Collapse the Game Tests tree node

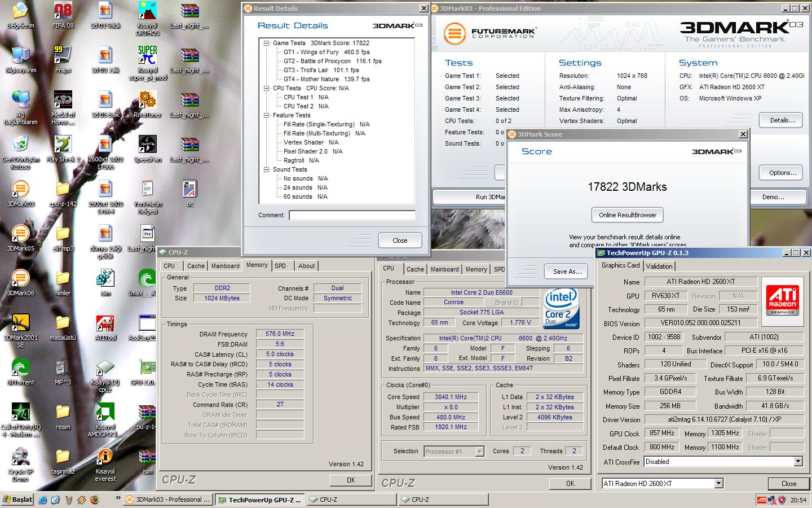pos(267,43)
